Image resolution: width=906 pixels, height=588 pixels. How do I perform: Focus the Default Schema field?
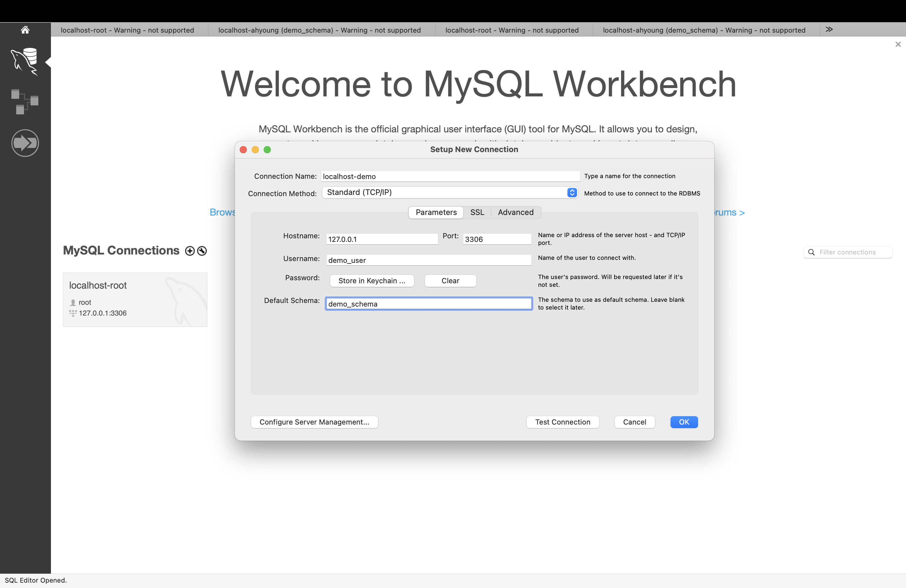coord(429,304)
